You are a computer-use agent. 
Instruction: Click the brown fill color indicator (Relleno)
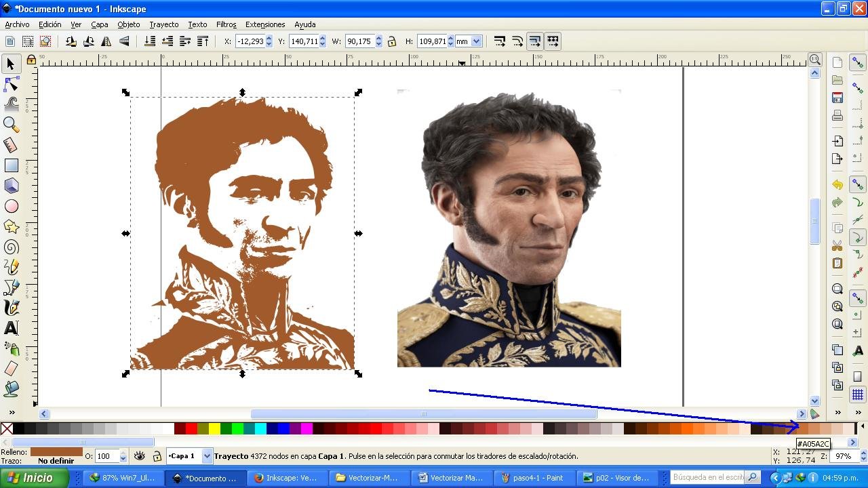pyautogui.click(x=56, y=451)
